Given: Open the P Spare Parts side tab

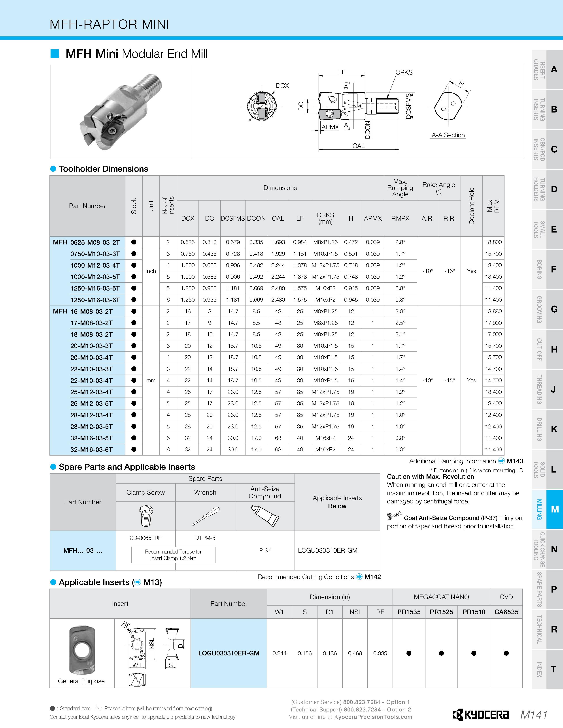Looking at the screenshot, I should tap(547, 589).
